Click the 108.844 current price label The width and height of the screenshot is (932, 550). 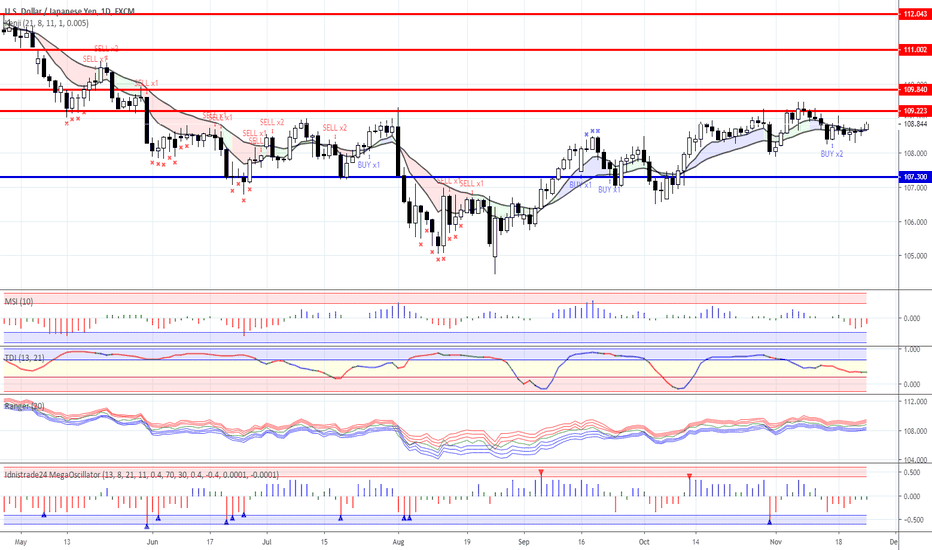(914, 124)
